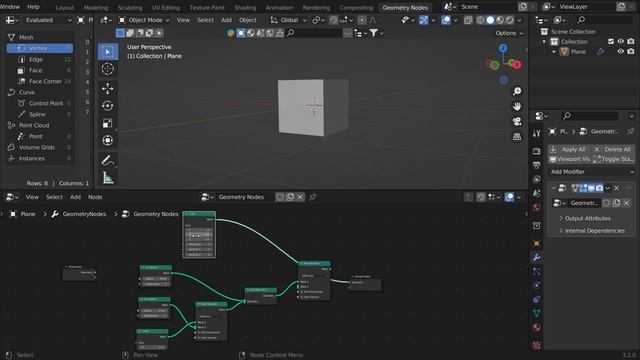640x360 pixels.
Task: Click Delete All modifiers button
Action: (x=613, y=149)
